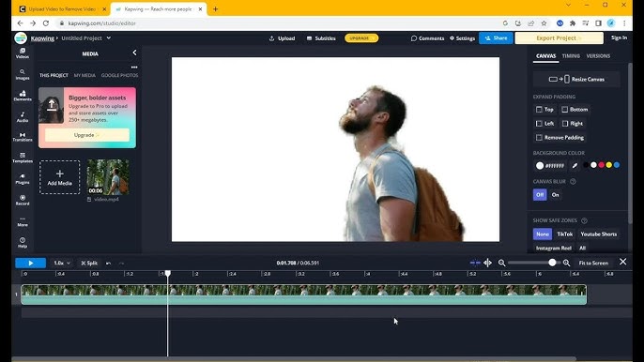Open the 1.0x playback speed dropdown
The height and width of the screenshot is (362, 644).
pyautogui.click(x=62, y=263)
